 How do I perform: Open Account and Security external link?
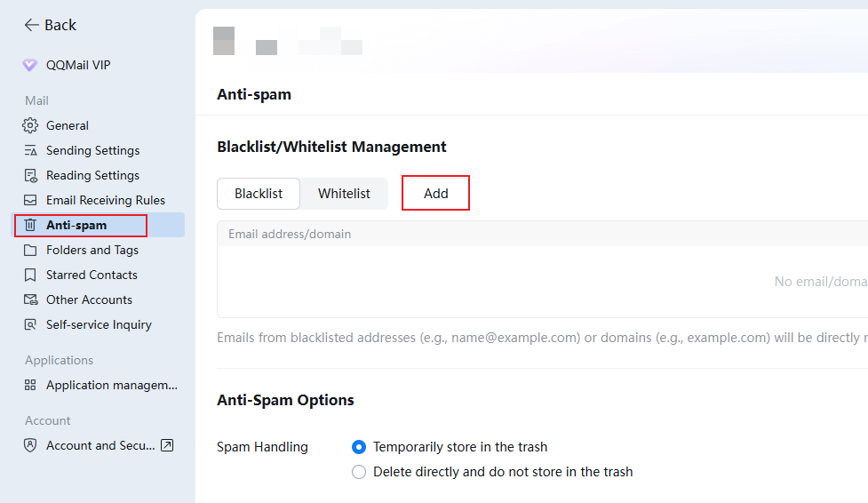point(166,445)
